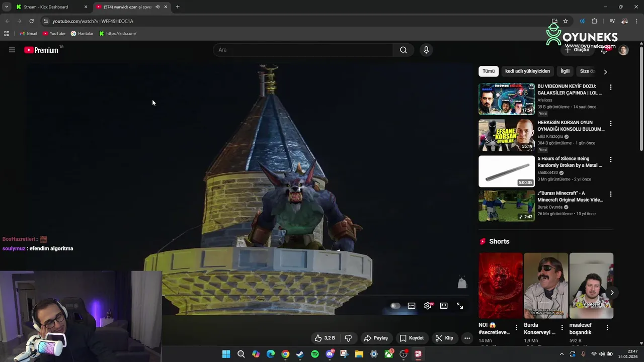Open Chrome apps grid in bookmarks bar
The width and height of the screenshot is (644, 362).
pos(7,34)
